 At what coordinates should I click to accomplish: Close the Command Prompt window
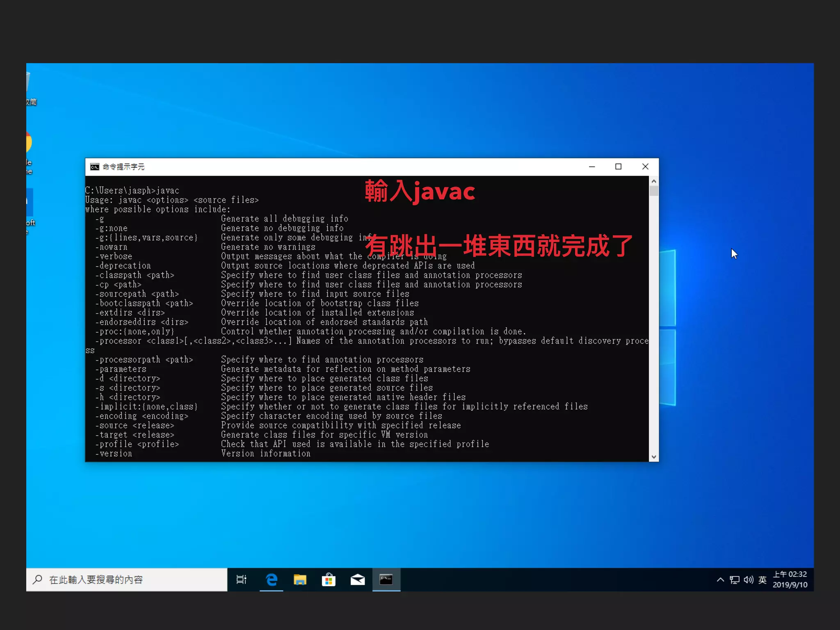pyautogui.click(x=645, y=167)
